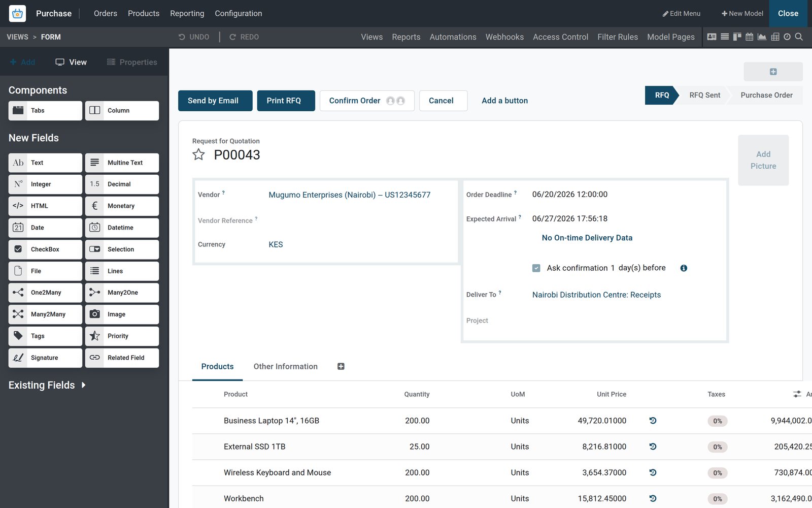
Task: Select the Many2Many field component
Action: click(45, 314)
